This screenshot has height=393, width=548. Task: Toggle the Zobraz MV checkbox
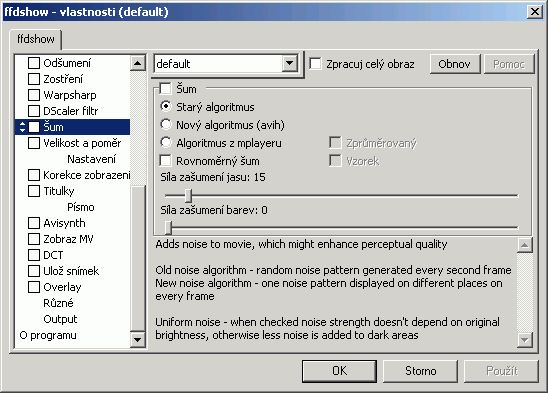tap(34, 239)
